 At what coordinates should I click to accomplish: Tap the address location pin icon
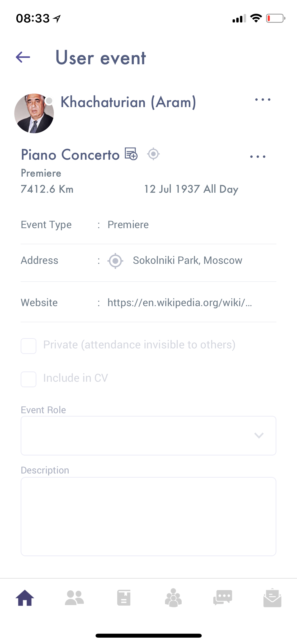pos(115,261)
